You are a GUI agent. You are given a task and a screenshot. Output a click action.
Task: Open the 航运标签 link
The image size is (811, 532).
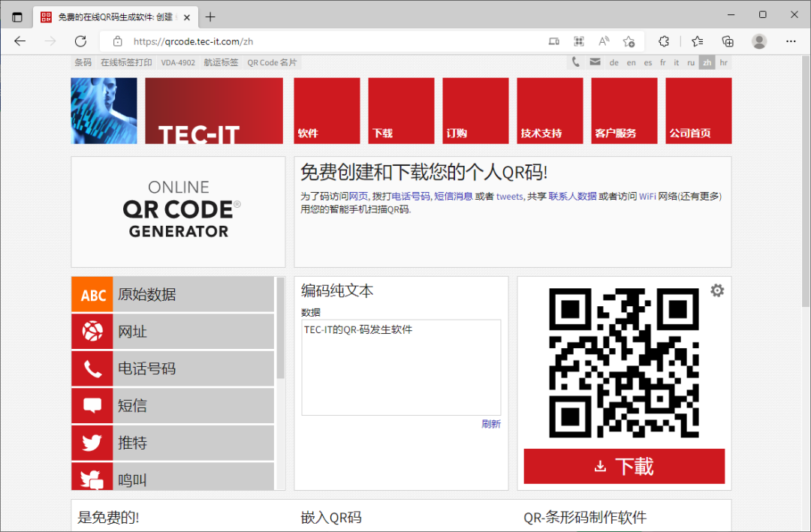click(221, 62)
